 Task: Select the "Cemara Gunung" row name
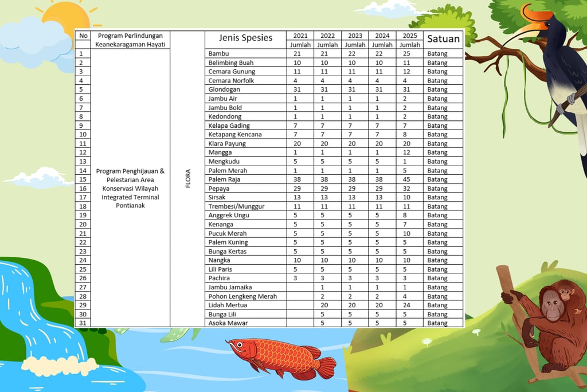[245, 72]
